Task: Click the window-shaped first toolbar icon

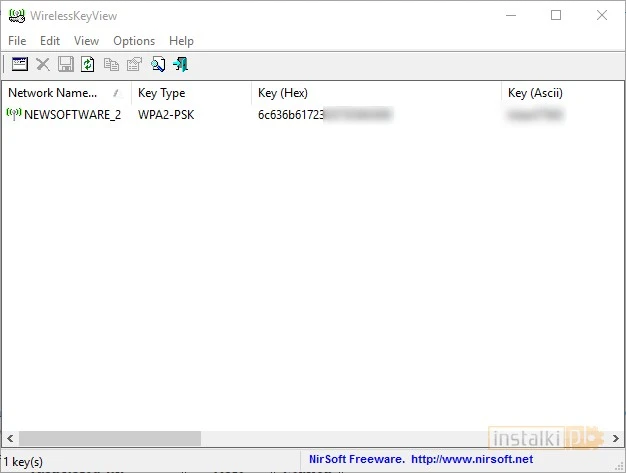Action: pyautogui.click(x=20, y=64)
